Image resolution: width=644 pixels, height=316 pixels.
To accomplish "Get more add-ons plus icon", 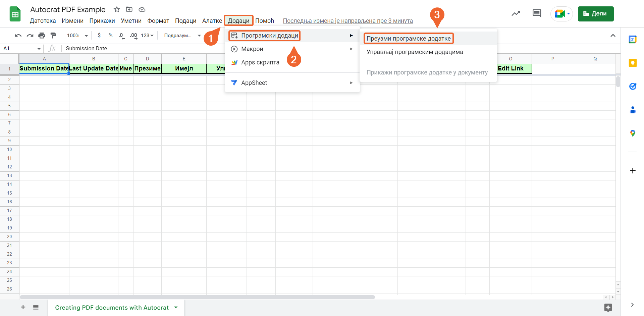I will (633, 171).
